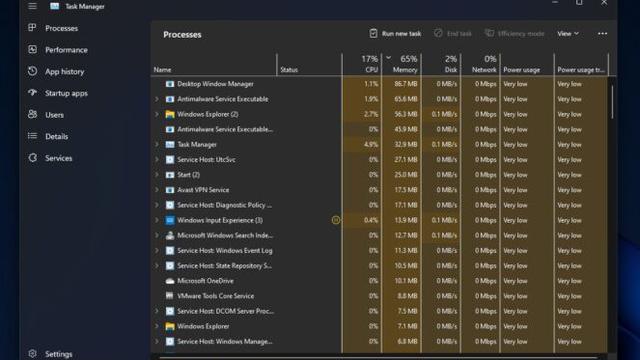The image size is (640, 360).
Task: Select the Service Host: State Repository row
Action: tap(380, 266)
